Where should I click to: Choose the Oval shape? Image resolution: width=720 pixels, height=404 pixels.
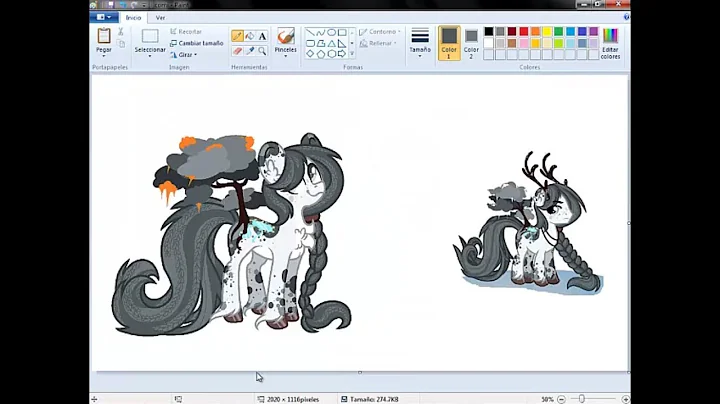332,33
